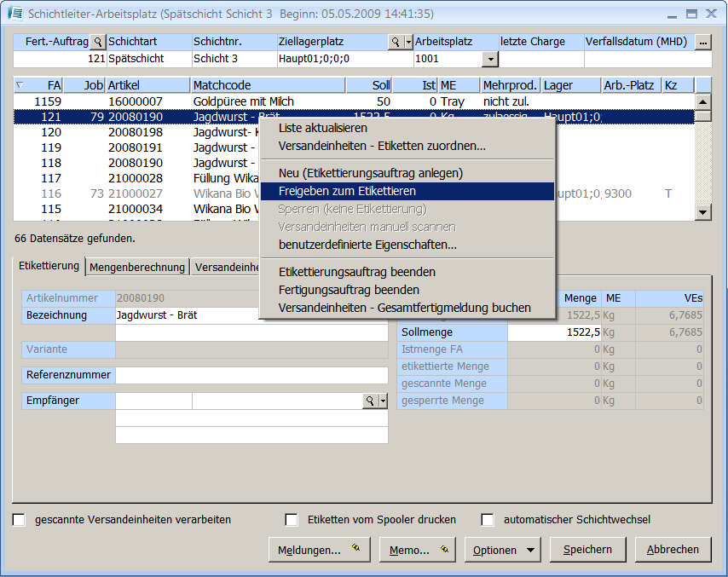The width and height of the screenshot is (728, 577).
Task: Click into the Referenznummer input field
Action: click(251, 375)
